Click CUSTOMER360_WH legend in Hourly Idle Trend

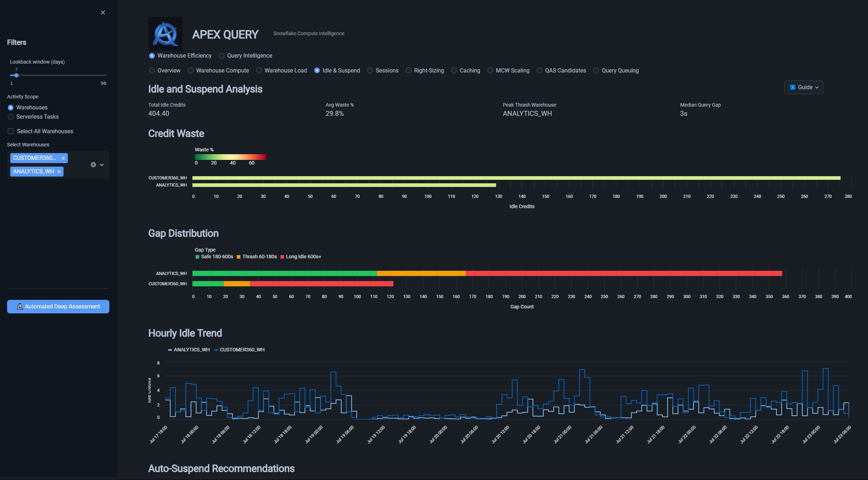(x=240, y=350)
